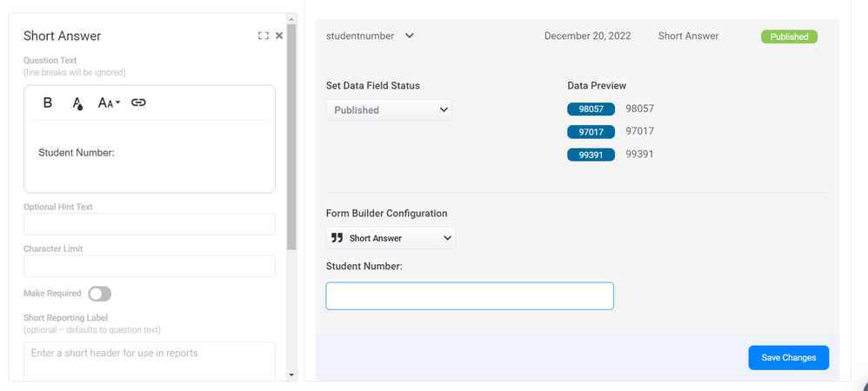Click the Student Number preview input field
The image size is (868, 391).
[x=470, y=296]
